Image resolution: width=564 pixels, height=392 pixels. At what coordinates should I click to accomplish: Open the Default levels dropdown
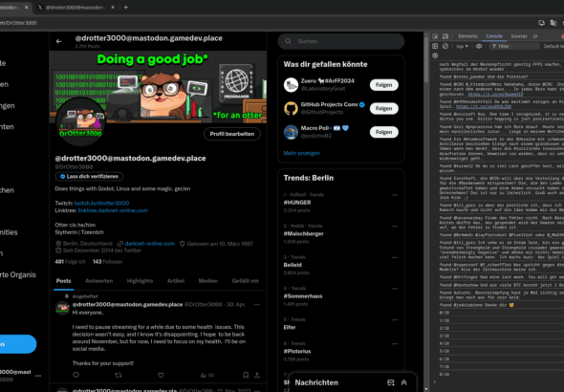click(x=553, y=46)
